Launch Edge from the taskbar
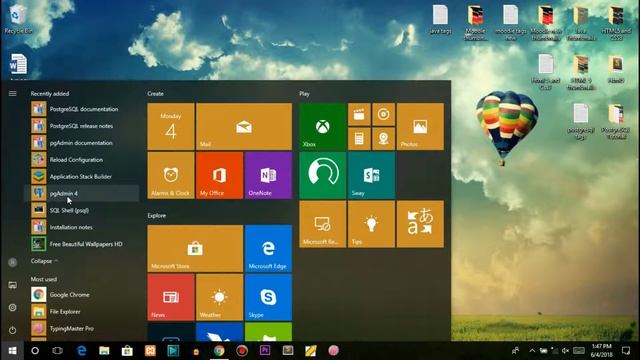The width and height of the screenshot is (640, 360). point(82,351)
